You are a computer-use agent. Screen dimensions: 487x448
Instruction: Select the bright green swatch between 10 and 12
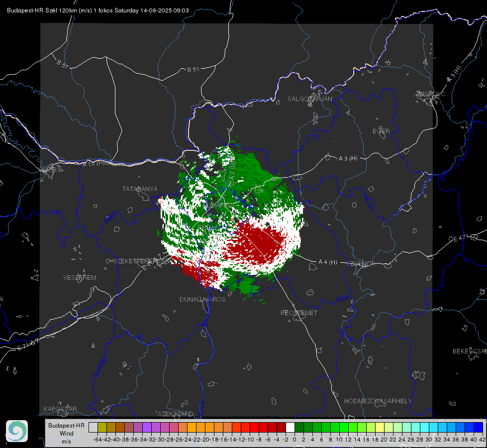(344, 427)
